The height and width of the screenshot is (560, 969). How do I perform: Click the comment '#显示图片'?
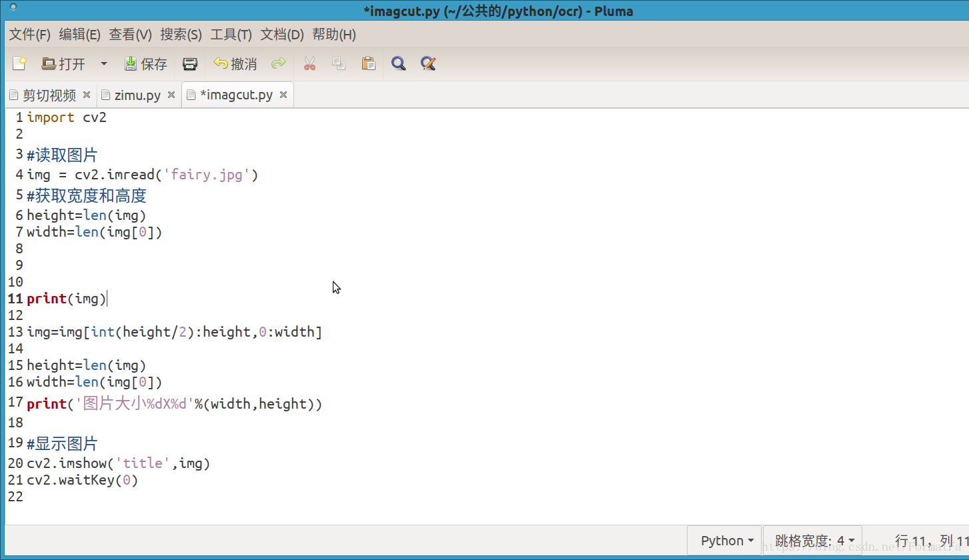(62, 443)
